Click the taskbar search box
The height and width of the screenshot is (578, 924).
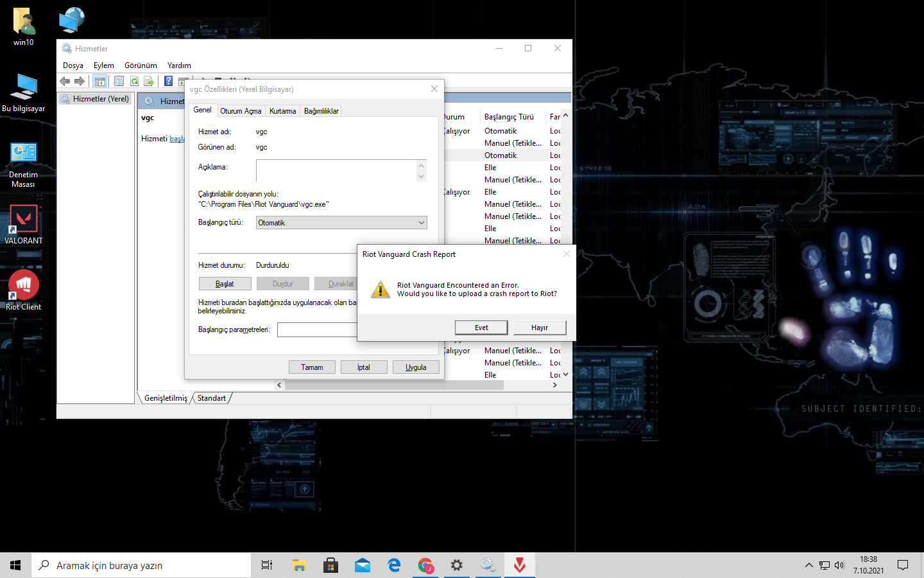[141, 565]
